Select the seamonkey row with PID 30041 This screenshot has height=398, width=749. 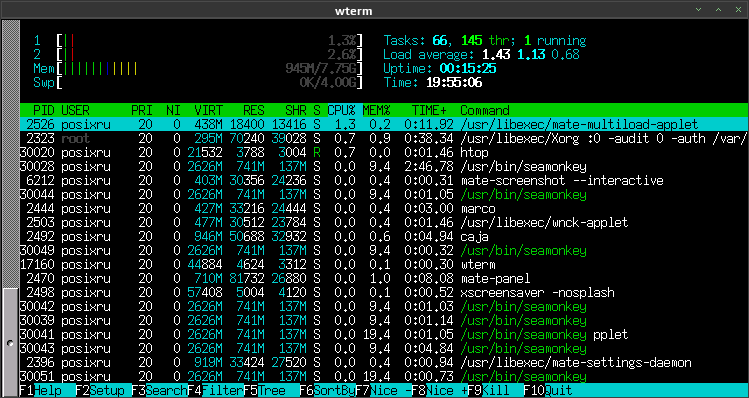[384, 334]
